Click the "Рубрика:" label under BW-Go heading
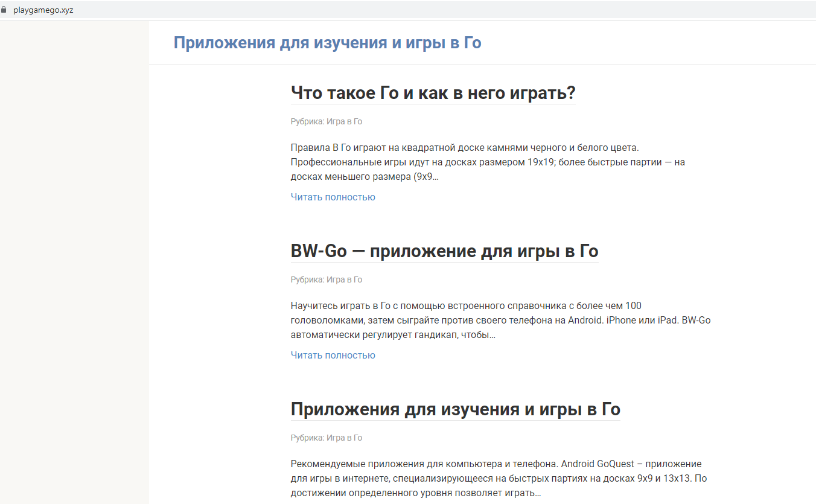The height and width of the screenshot is (504, 816). pos(307,279)
